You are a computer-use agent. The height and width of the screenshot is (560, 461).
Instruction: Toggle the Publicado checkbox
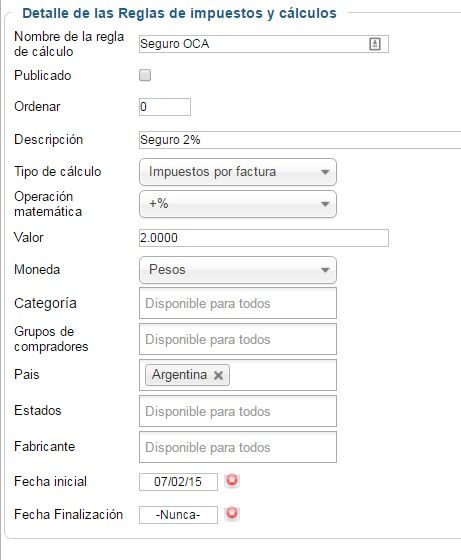(x=145, y=75)
